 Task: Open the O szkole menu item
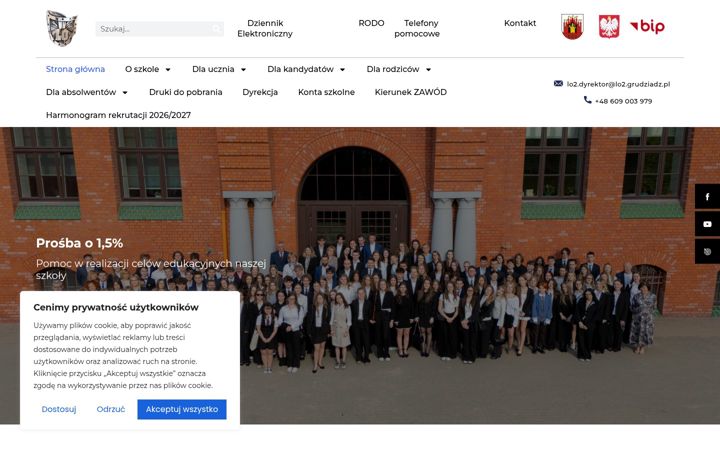click(x=142, y=69)
